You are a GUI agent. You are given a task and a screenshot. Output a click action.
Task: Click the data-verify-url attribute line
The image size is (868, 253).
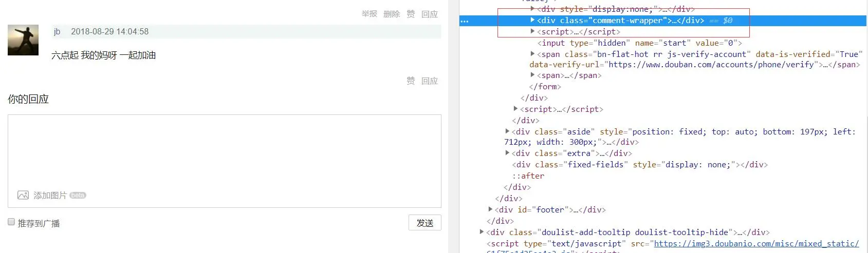pos(695,64)
